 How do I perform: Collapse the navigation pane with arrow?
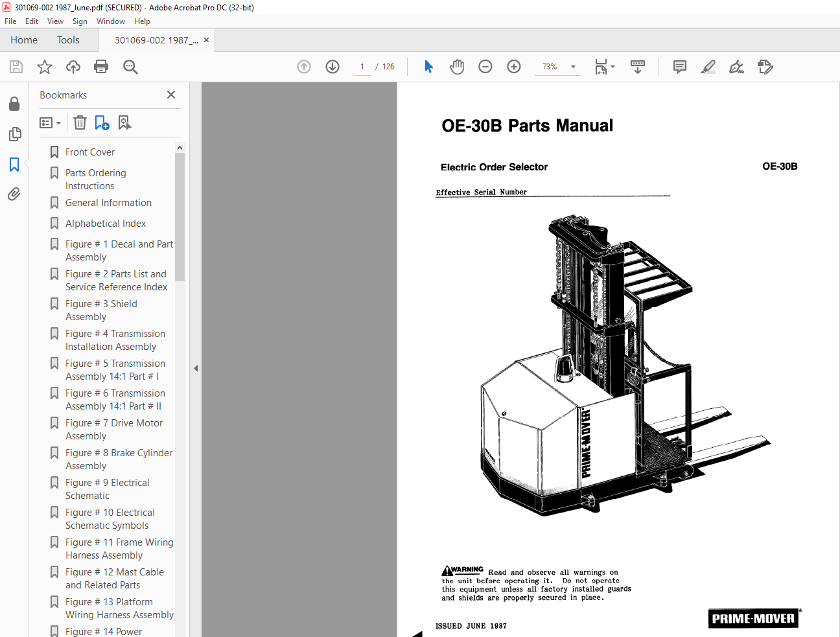click(x=196, y=368)
